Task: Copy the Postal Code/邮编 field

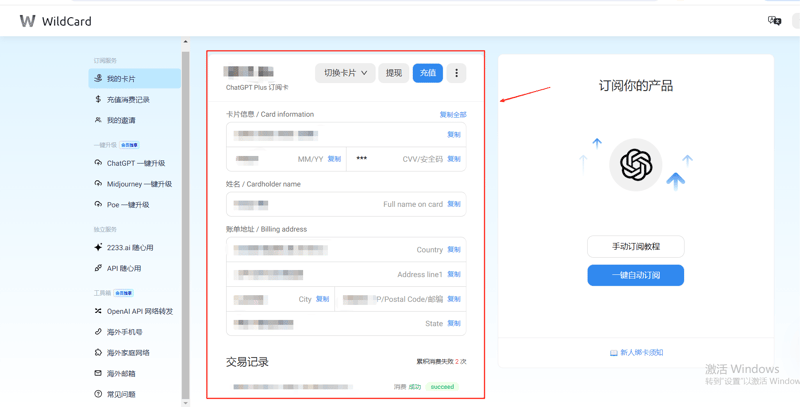Action: pyautogui.click(x=454, y=299)
